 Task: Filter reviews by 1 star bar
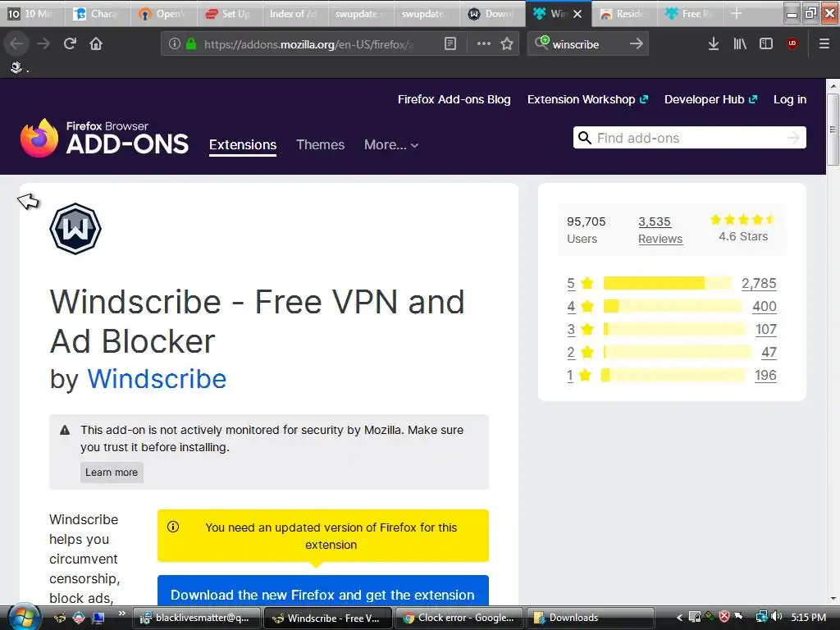[673, 375]
